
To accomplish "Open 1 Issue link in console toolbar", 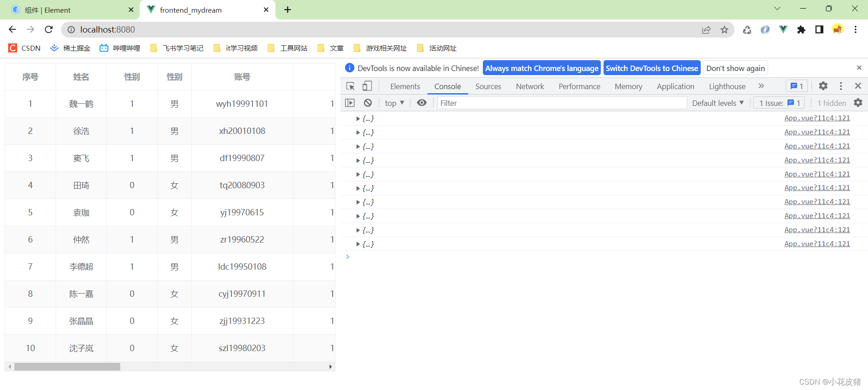I will pyautogui.click(x=779, y=103).
